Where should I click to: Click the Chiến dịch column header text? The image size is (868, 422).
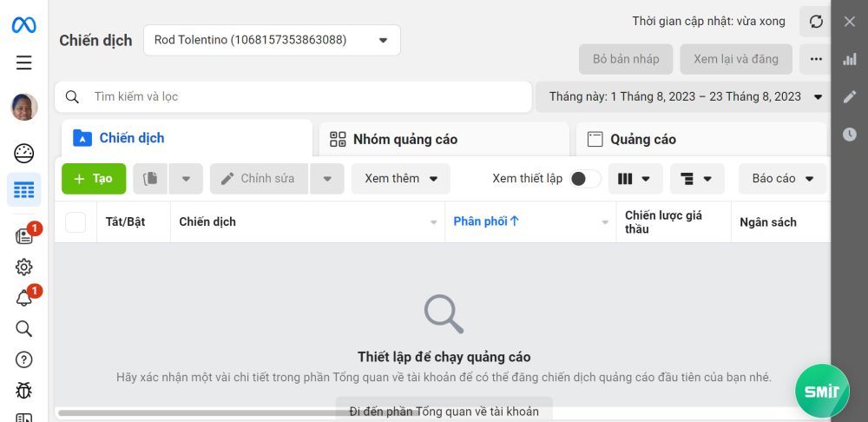[x=207, y=221]
